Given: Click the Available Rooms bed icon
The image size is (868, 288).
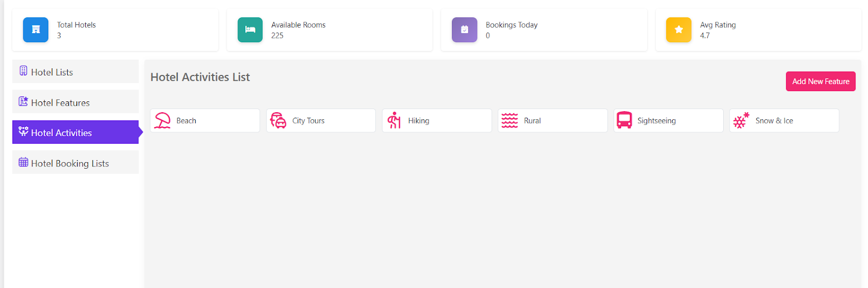Looking at the screenshot, I should pyautogui.click(x=250, y=30).
